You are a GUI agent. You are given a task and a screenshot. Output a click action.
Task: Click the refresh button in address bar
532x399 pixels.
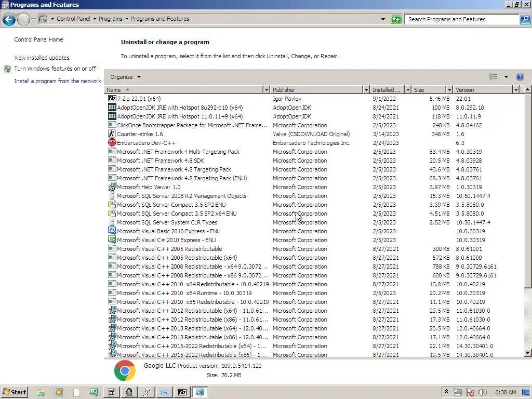(x=396, y=19)
